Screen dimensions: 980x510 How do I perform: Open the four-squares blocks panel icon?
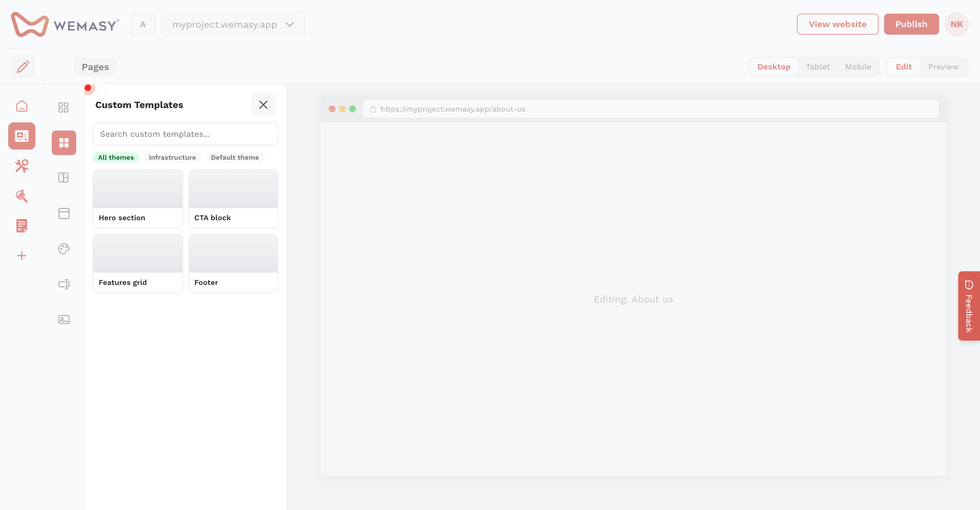[x=63, y=107]
